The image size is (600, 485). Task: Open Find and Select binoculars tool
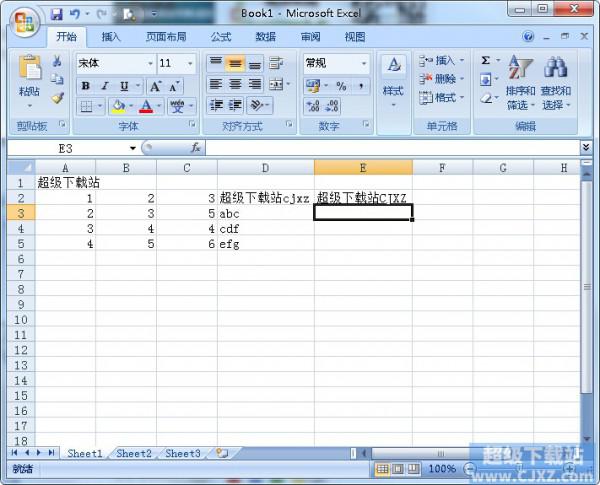tap(556, 68)
